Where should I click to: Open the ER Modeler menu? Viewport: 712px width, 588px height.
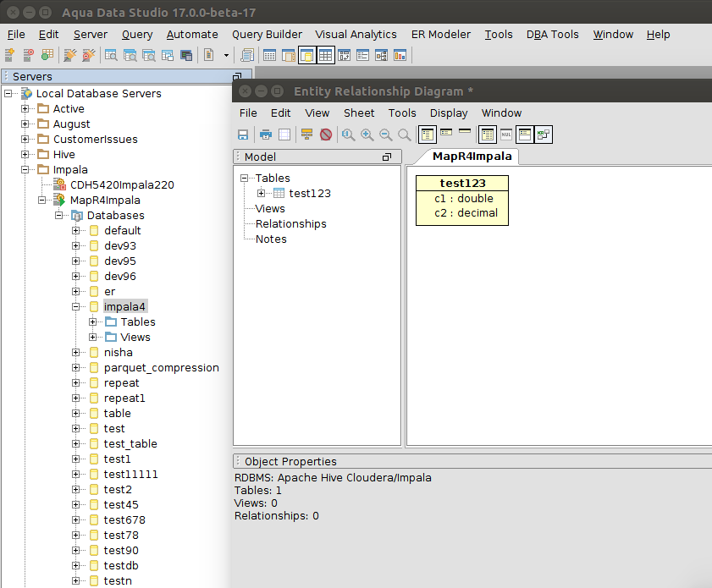[440, 35]
